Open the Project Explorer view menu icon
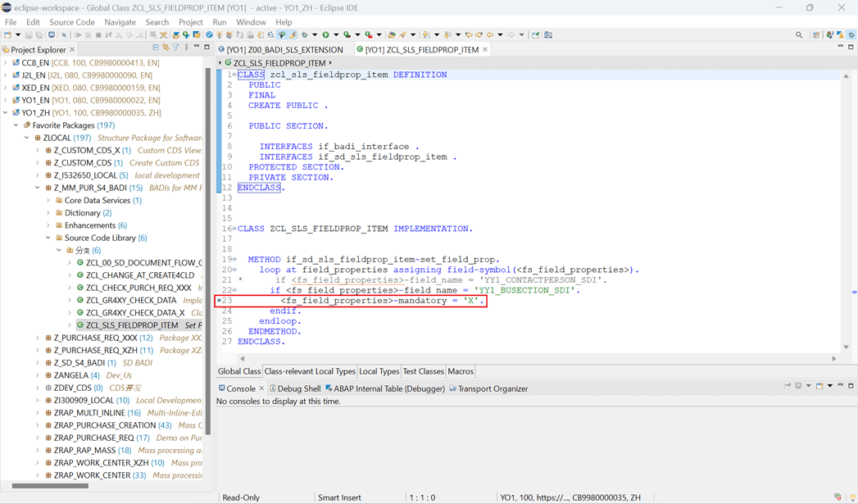This screenshot has height=504, width=858. [186, 48]
